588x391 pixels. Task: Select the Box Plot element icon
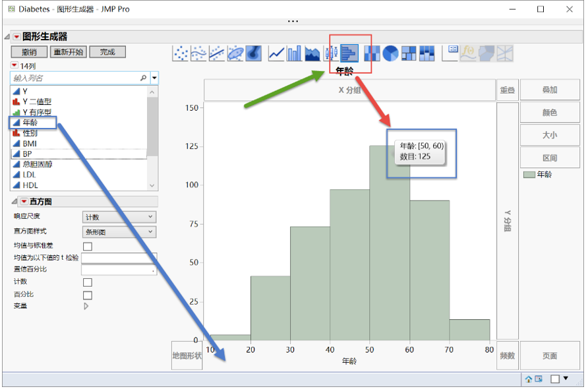(331, 53)
